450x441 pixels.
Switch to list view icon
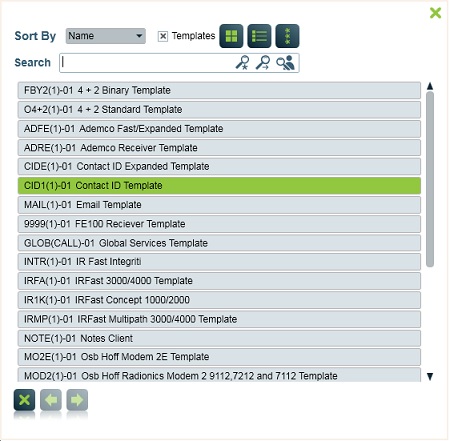259,36
